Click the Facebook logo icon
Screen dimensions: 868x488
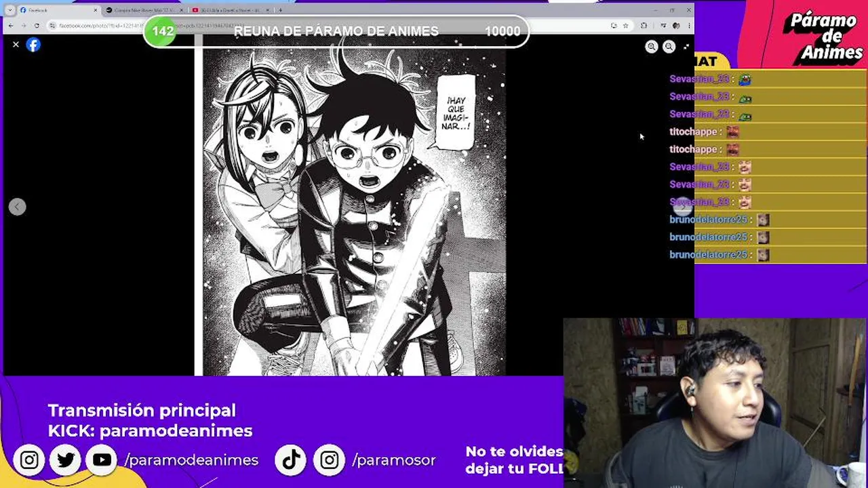click(33, 45)
